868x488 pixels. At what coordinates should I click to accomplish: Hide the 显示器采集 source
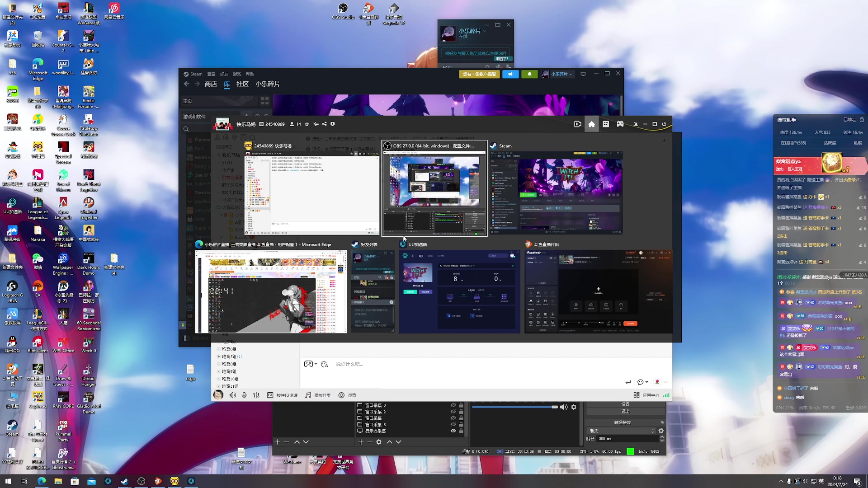click(453, 431)
